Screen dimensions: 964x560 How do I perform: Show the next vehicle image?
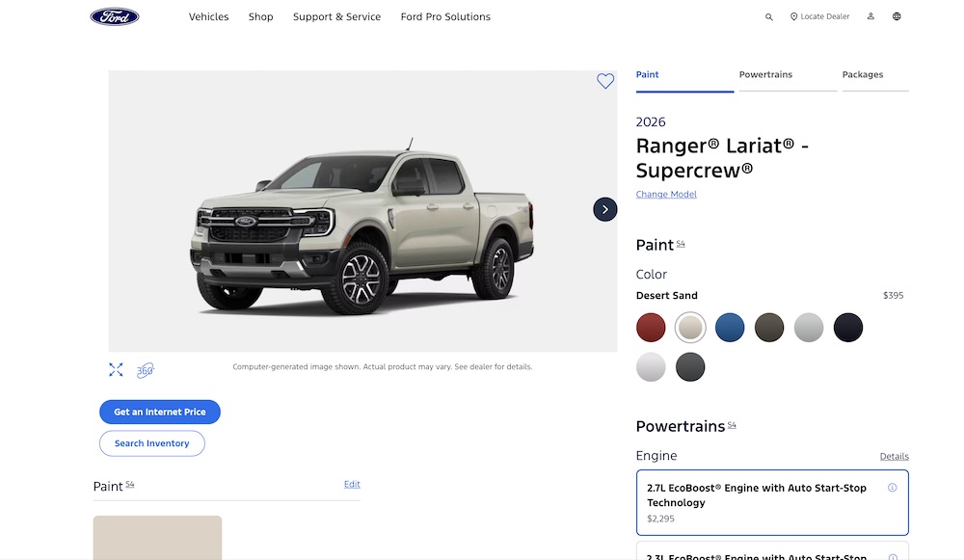[x=605, y=209]
